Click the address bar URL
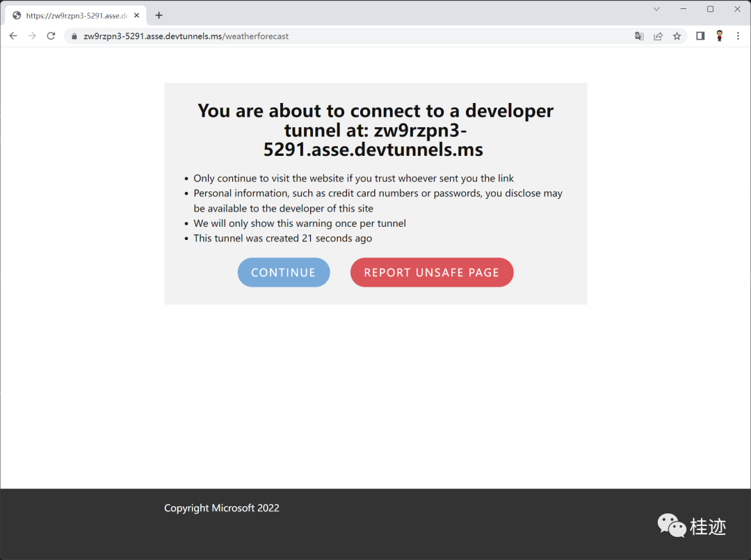Screen dimensions: 751x560 click(x=186, y=36)
